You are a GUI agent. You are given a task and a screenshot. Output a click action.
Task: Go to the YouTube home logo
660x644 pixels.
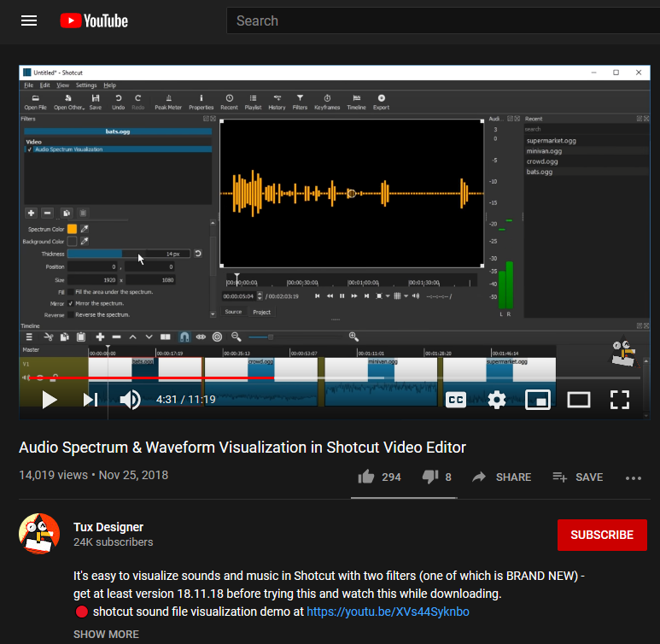[x=94, y=20]
